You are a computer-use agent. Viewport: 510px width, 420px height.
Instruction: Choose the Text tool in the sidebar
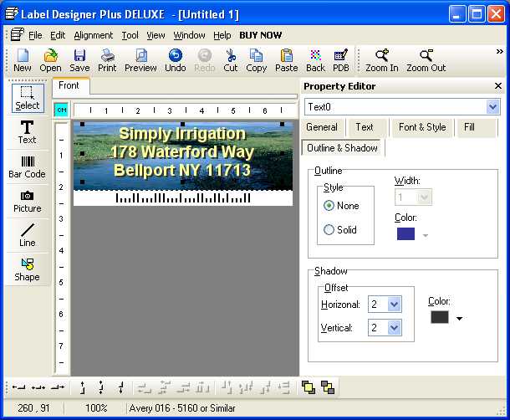pyautogui.click(x=27, y=132)
